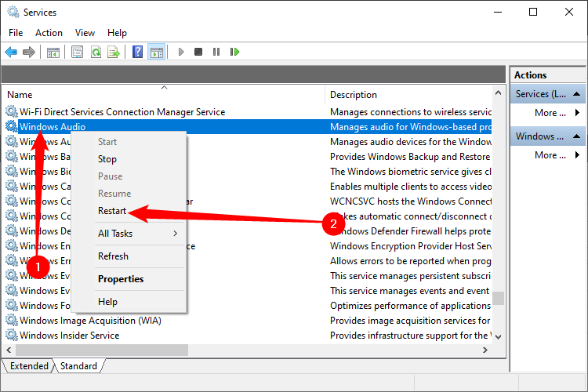Click description 'The Windows biometric service gives'

[x=411, y=172]
